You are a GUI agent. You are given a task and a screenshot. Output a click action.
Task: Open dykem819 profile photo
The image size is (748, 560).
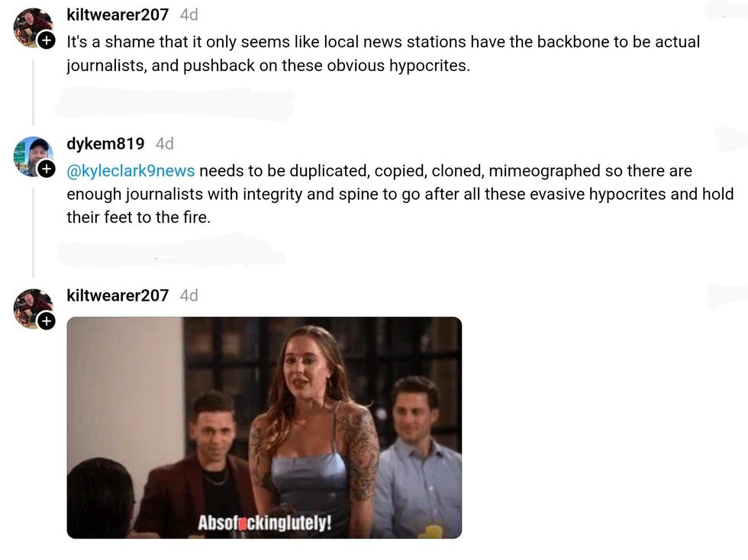click(x=33, y=156)
